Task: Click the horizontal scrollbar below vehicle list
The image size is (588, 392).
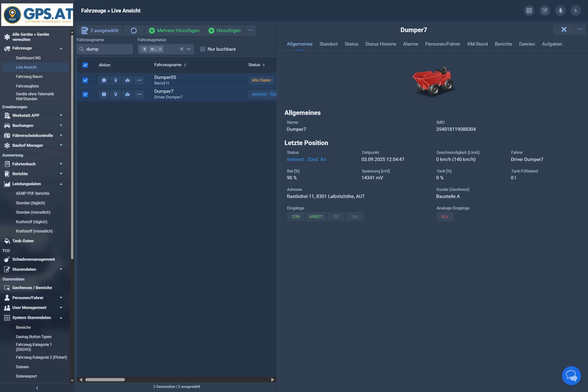Action: click(105, 380)
